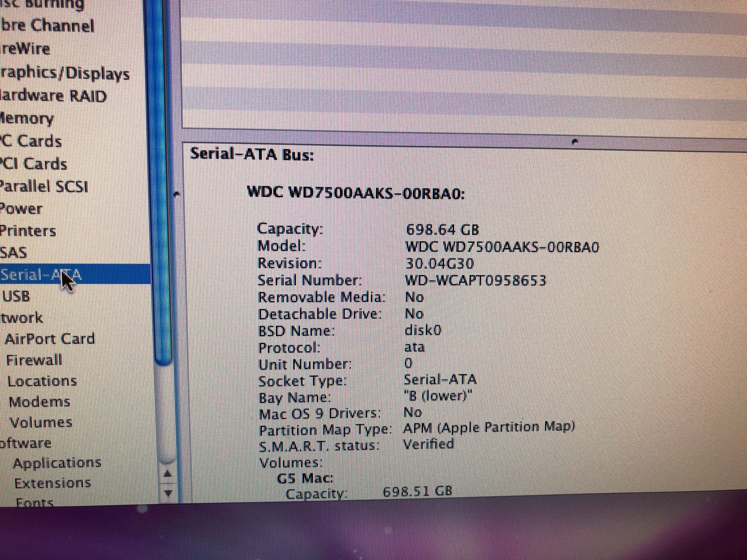Click the Socket Type value Serial-ATA

(x=440, y=380)
